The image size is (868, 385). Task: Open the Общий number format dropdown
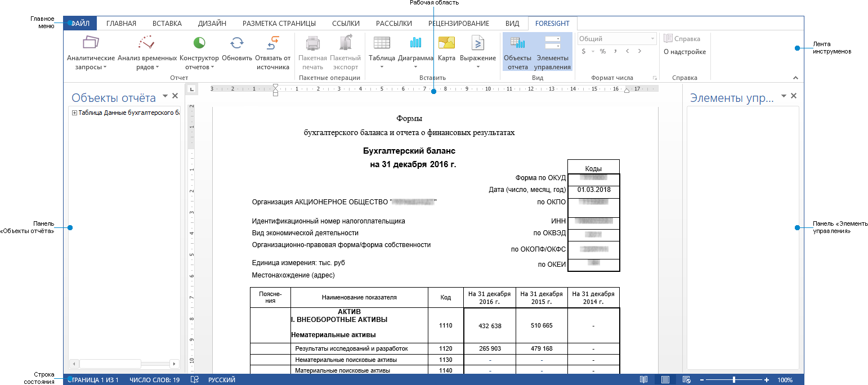click(653, 38)
